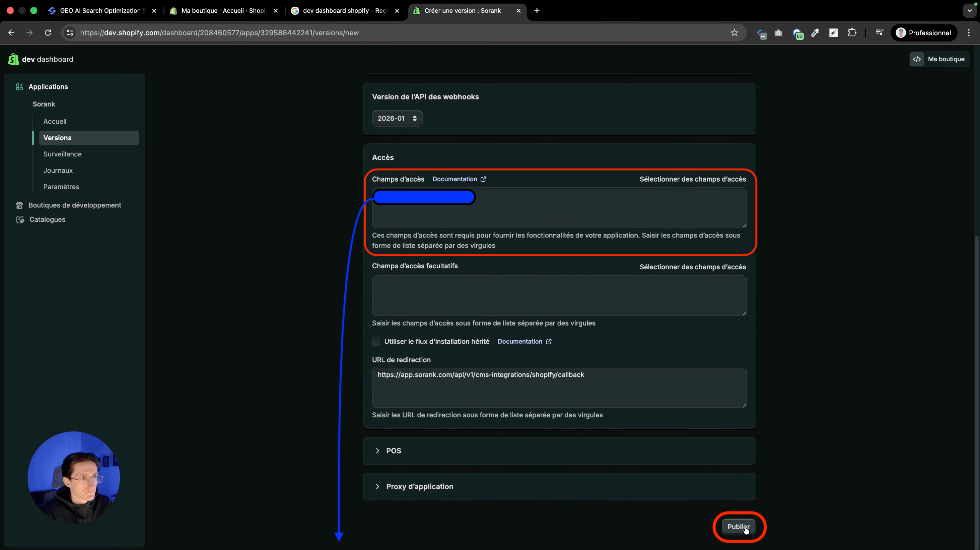
Task: Open Documentation link beside Champs d'accès
Action: 459,179
